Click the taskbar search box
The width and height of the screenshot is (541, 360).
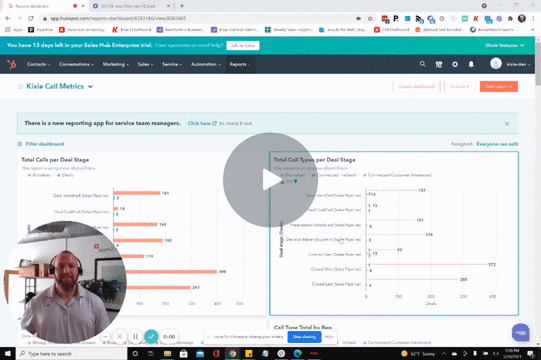coord(71,353)
